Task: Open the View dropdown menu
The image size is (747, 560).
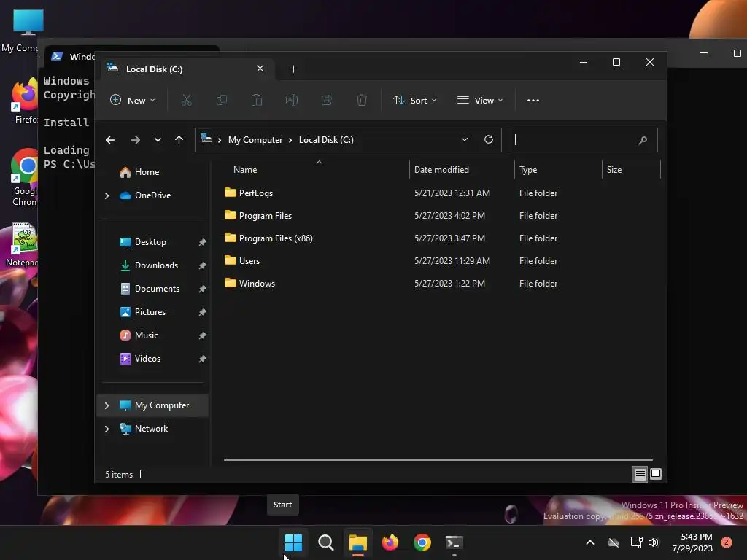Action: (x=480, y=101)
